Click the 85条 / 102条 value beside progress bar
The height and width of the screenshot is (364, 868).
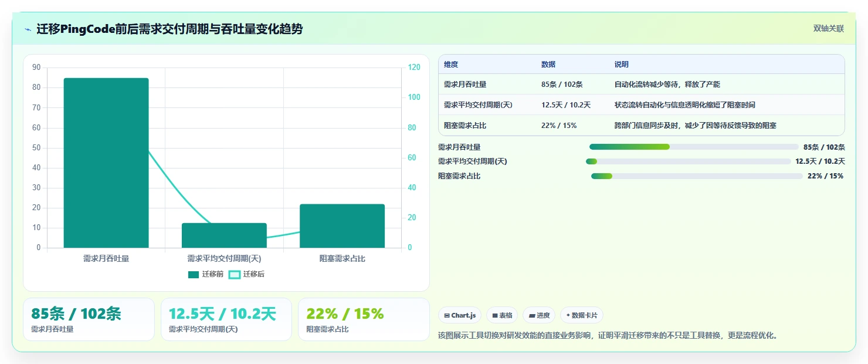pyautogui.click(x=824, y=147)
